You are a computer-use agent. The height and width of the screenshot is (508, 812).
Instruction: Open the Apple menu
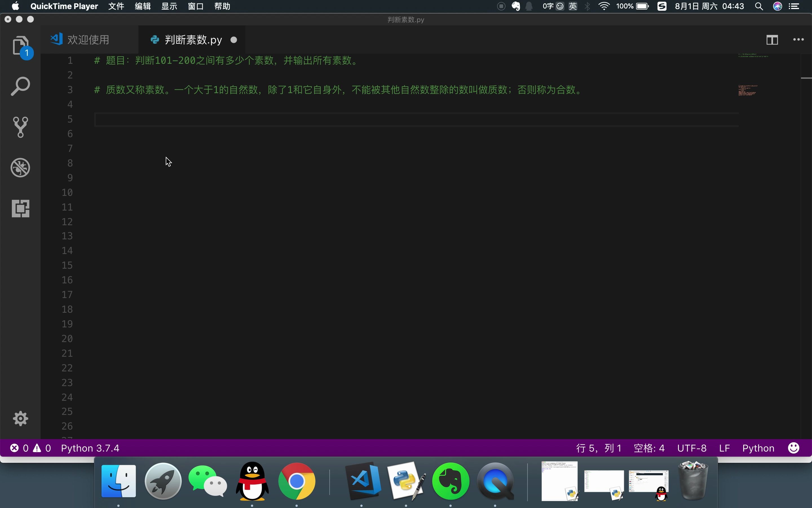(x=15, y=6)
